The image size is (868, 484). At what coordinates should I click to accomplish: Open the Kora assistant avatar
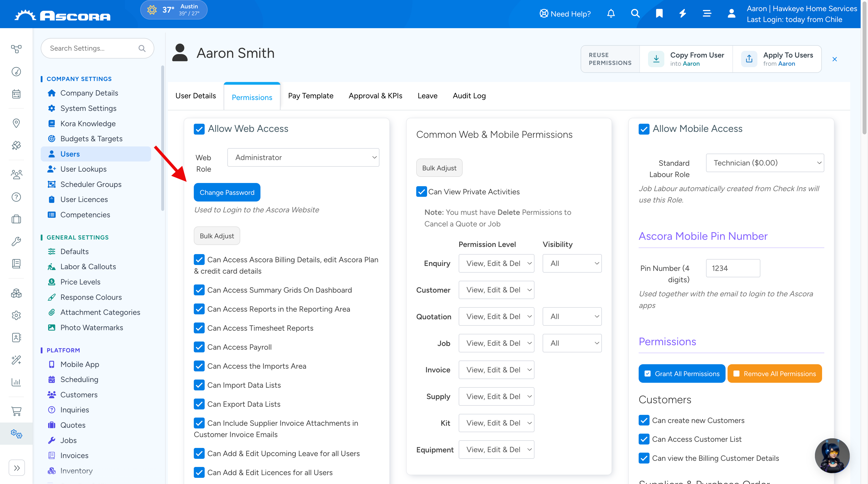click(832, 455)
